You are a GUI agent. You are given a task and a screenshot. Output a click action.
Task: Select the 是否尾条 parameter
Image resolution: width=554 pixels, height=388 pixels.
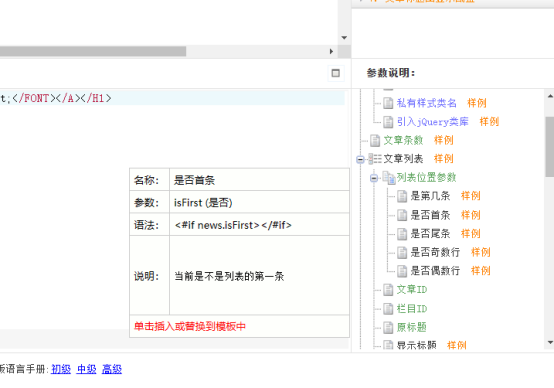click(430, 234)
